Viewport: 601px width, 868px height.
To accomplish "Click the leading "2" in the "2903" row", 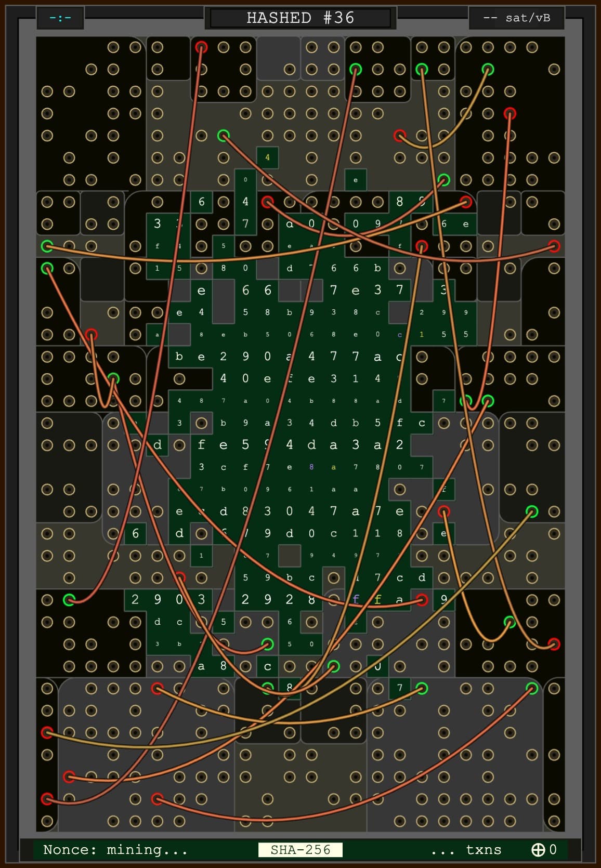I will (x=135, y=599).
